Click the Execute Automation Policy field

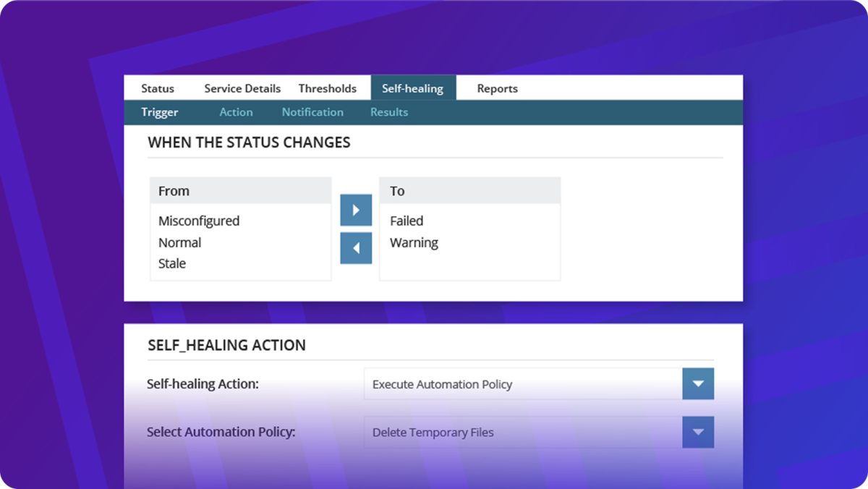(x=523, y=384)
